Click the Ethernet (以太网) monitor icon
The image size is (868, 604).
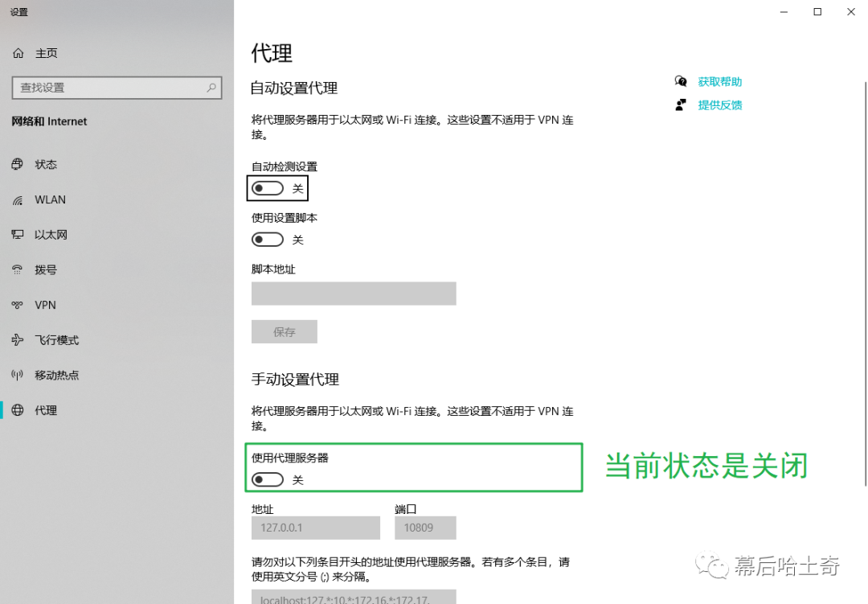pyautogui.click(x=18, y=235)
